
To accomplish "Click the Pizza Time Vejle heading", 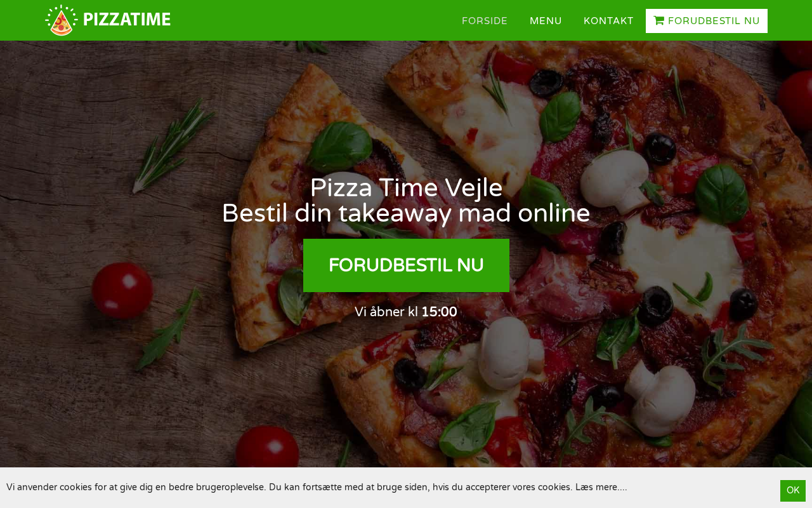I will click(406, 188).
